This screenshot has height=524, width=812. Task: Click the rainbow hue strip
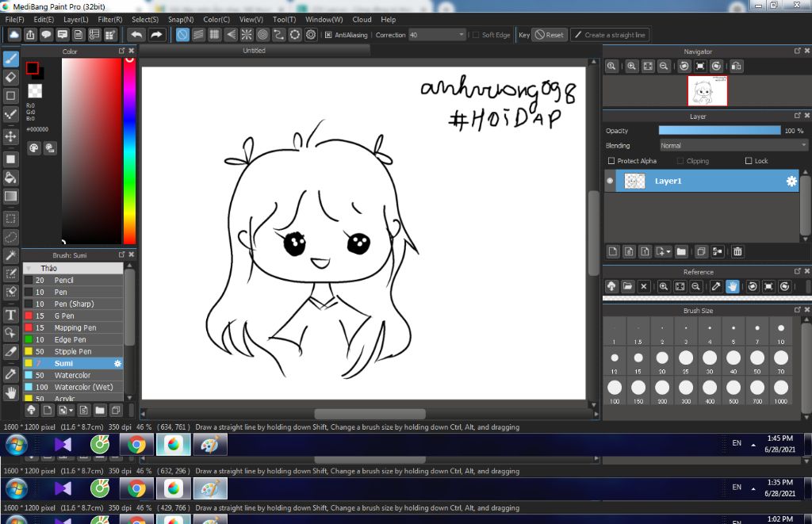pyautogui.click(x=129, y=151)
